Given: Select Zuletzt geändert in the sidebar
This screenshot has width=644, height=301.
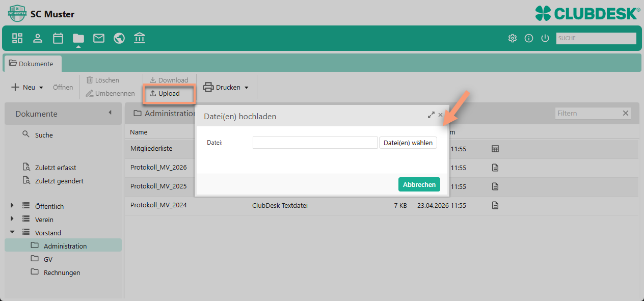Looking at the screenshot, I should (59, 181).
